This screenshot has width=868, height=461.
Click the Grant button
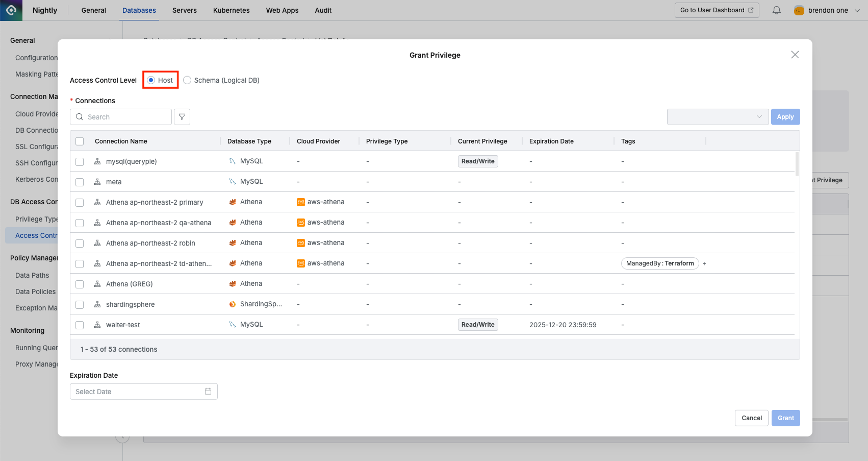pyautogui.click(x=785, y=418)
